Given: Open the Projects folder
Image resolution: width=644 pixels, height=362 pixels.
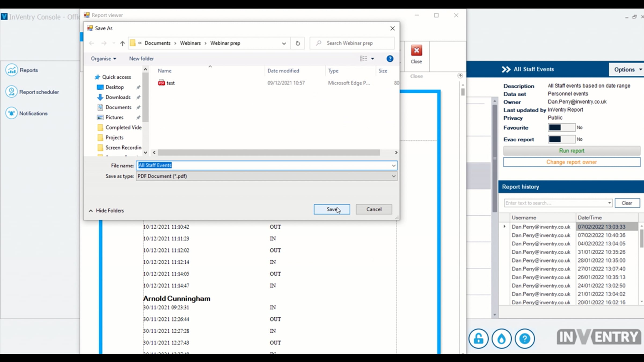Looking at the screenshot, I should [114, 138].
